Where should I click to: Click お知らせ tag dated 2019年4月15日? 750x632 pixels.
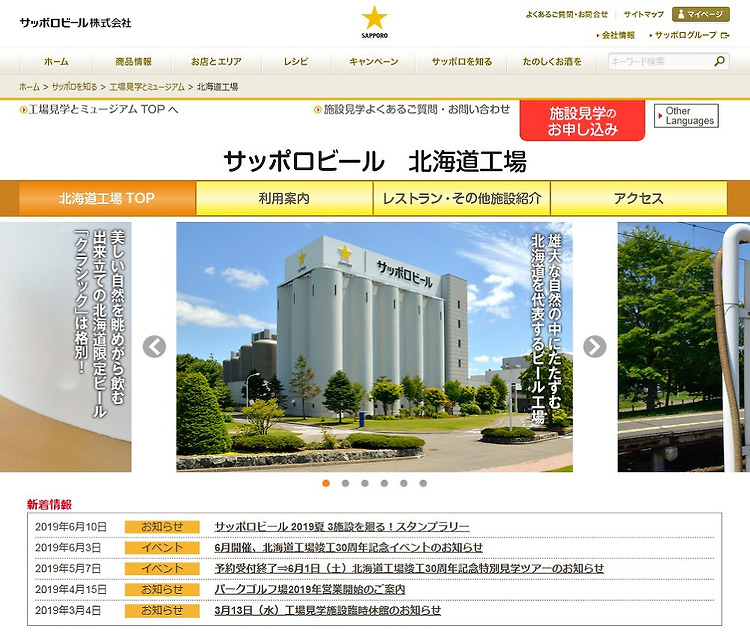(162, 589)
